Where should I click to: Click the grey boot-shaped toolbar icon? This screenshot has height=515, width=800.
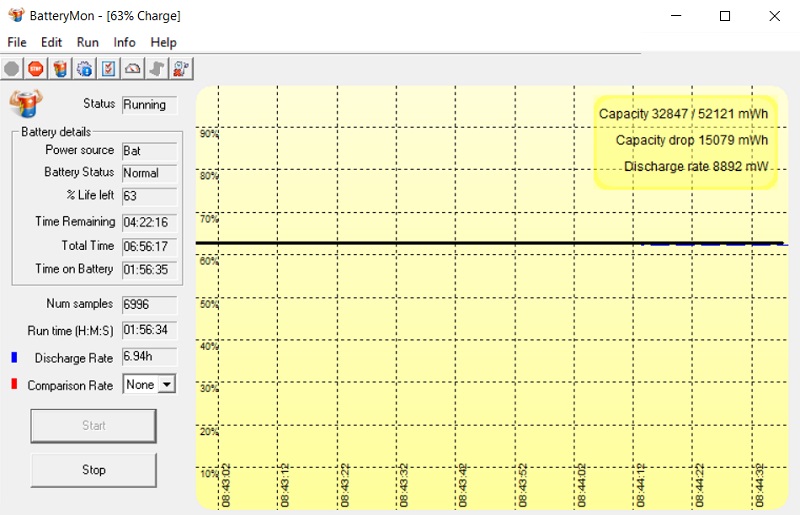(156, 69)
